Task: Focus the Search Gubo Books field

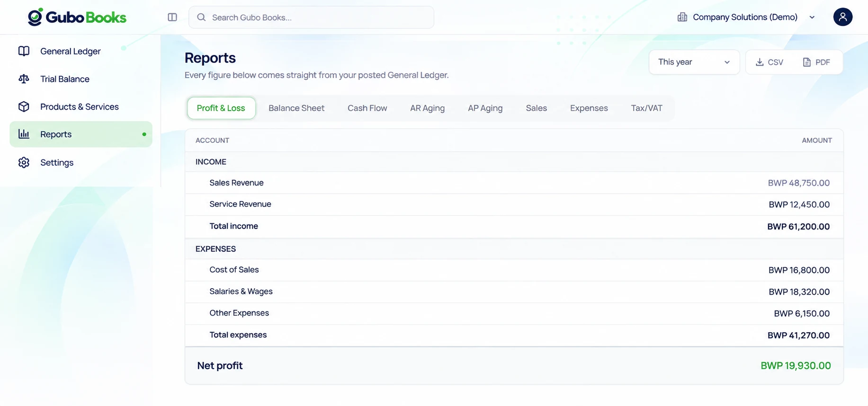Action: click(x=311, y=17)
